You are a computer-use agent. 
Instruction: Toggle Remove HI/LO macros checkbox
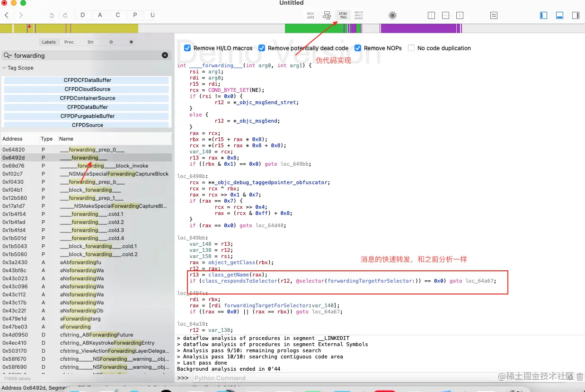(x=187, y=48)
